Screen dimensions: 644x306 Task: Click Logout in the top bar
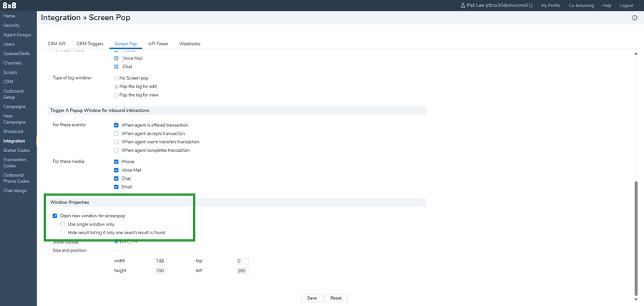coord(626,5)
